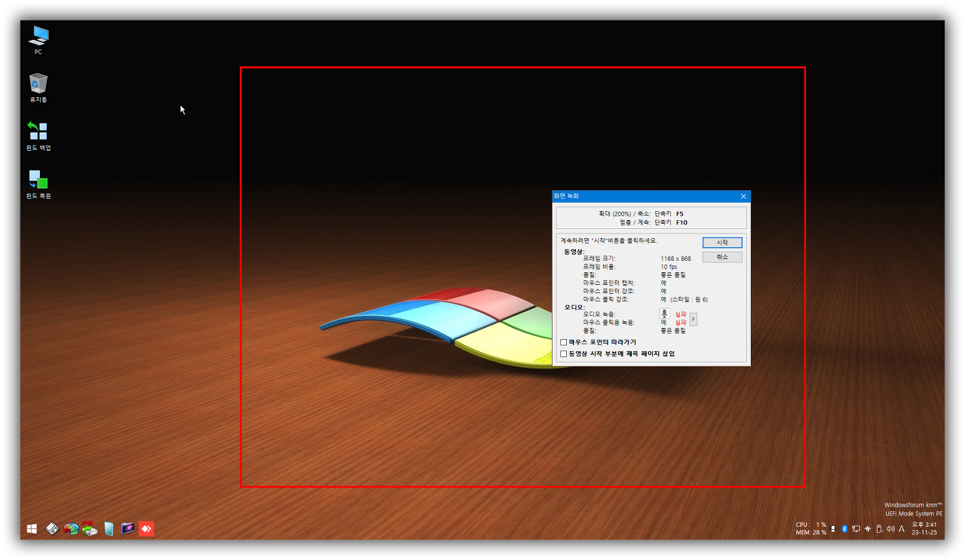The image size is (965, 560).
Task: Open the 휴지통 recycle bin icon
Action: tap(38, 87)
